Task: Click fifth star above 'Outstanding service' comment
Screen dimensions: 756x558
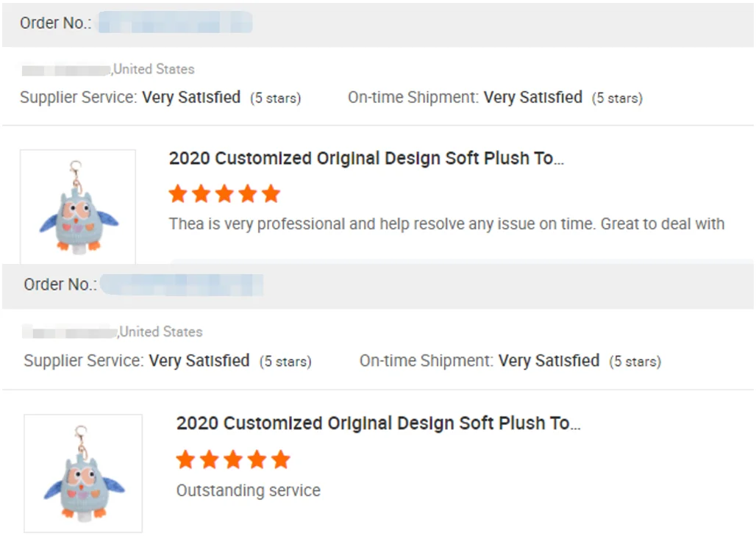Action: click(280, 459)
